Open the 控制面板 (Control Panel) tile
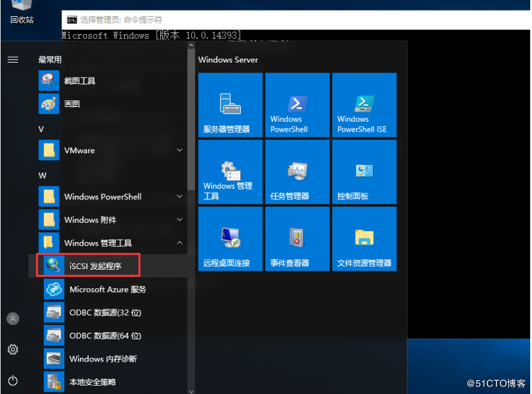Screen dimensions: 532x394 point(363,172)
